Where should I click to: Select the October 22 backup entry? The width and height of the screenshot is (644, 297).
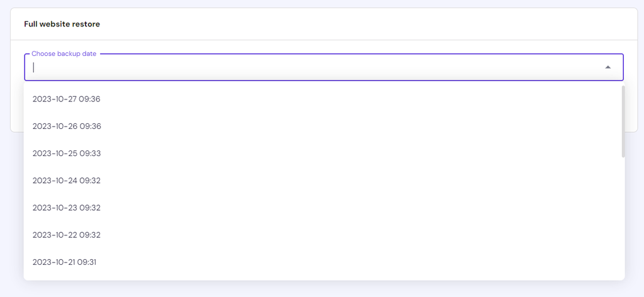pos(324,235)
